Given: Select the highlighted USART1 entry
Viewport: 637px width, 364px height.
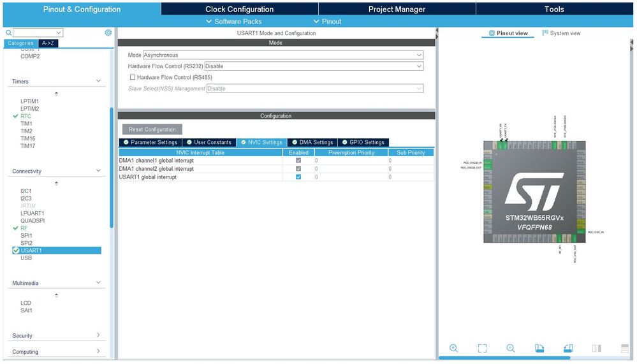Looking at the screenshot, I should pos(57,251).
